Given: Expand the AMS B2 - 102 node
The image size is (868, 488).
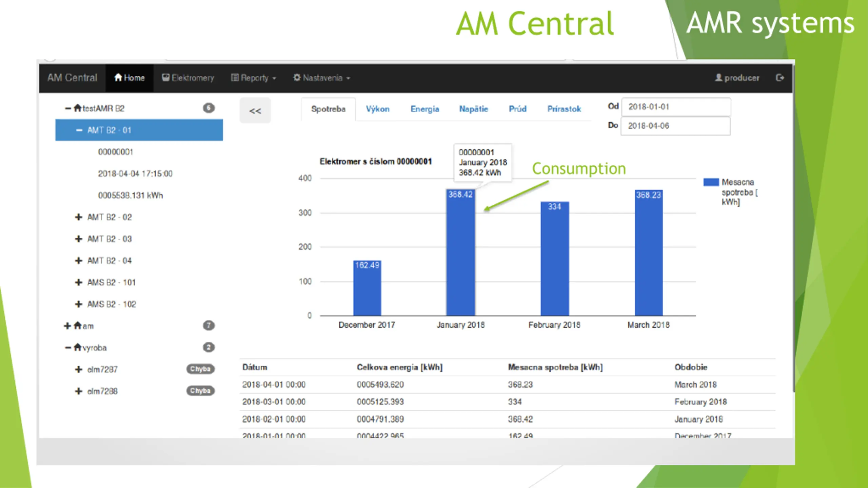Looking at the screenshot, I should tap(78, 304).
